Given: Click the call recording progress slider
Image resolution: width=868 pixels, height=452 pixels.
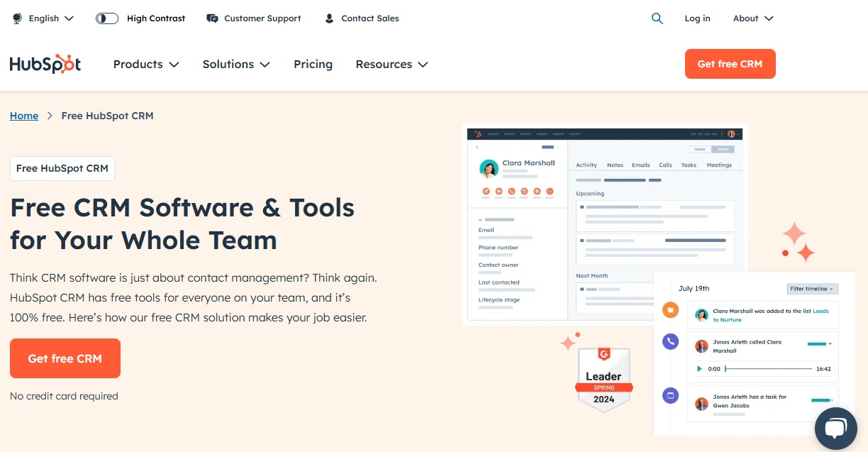Looking at the screenshot, I should (769, 369).
